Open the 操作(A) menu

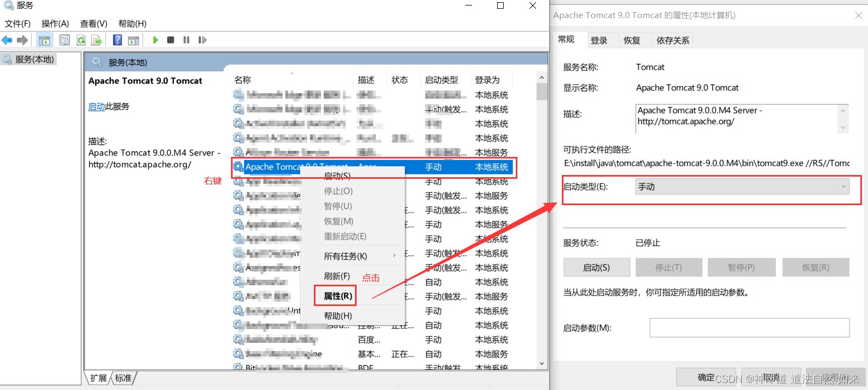(x=55, y=24)
